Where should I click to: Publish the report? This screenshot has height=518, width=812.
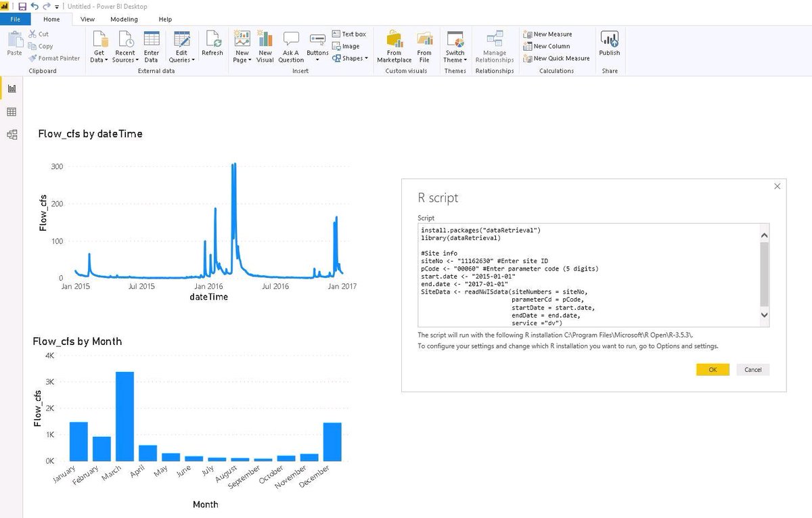click(610, 44)
